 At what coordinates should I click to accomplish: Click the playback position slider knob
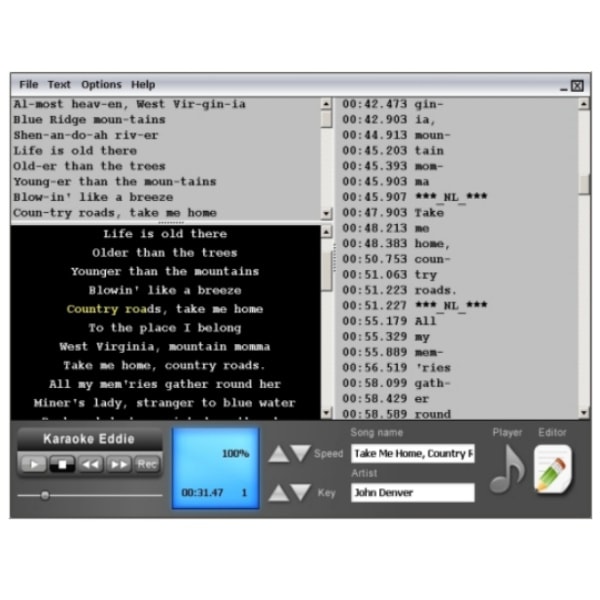click(x=45, y=495)
